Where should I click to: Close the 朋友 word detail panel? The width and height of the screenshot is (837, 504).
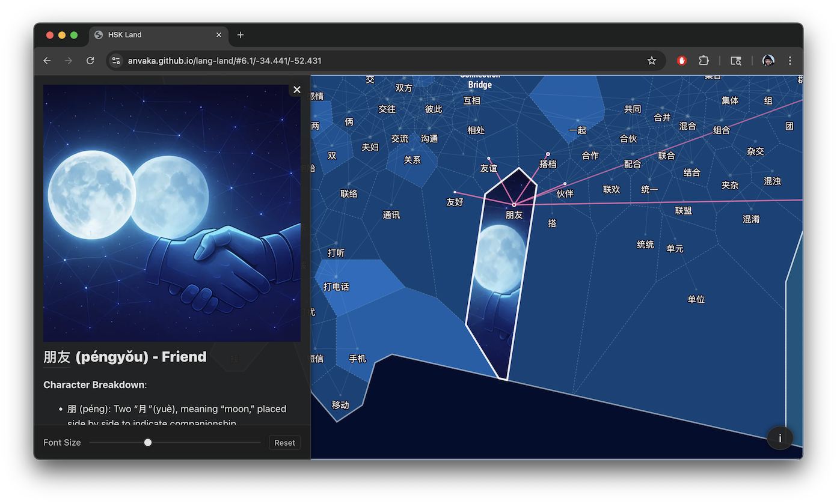[296, 90]
